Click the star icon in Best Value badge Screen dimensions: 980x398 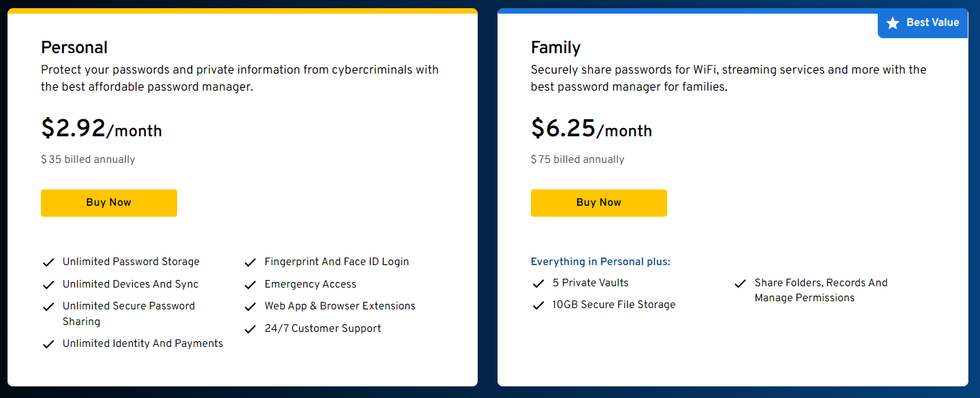(x=893, y=23)
